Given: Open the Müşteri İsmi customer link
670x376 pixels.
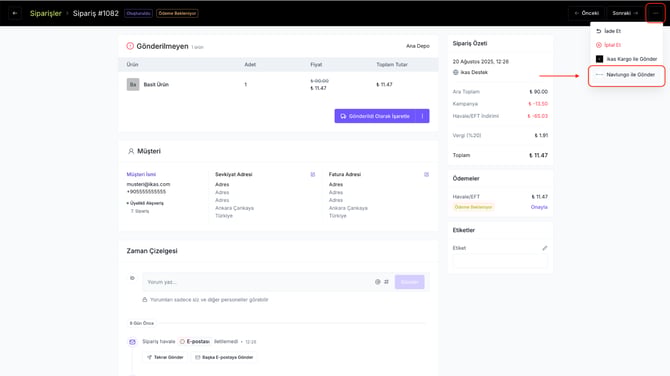Looking at the screenshot, I should tap(141, 174).
